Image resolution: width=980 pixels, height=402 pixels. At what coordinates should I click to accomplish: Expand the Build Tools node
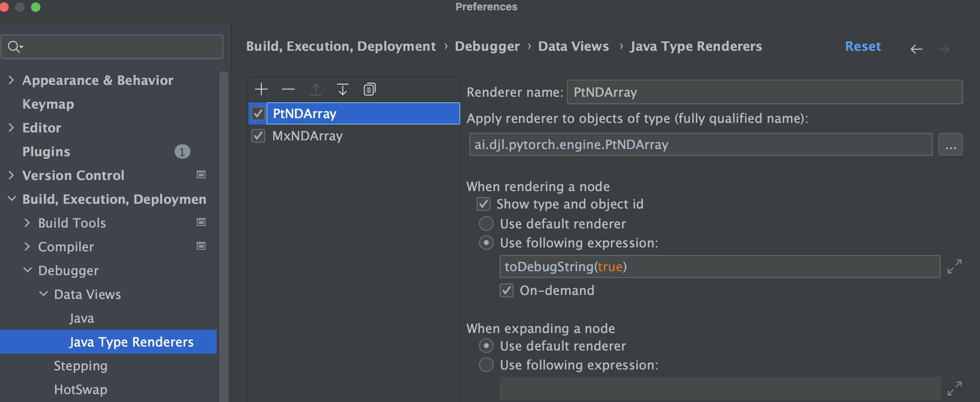tap(27, 223)
